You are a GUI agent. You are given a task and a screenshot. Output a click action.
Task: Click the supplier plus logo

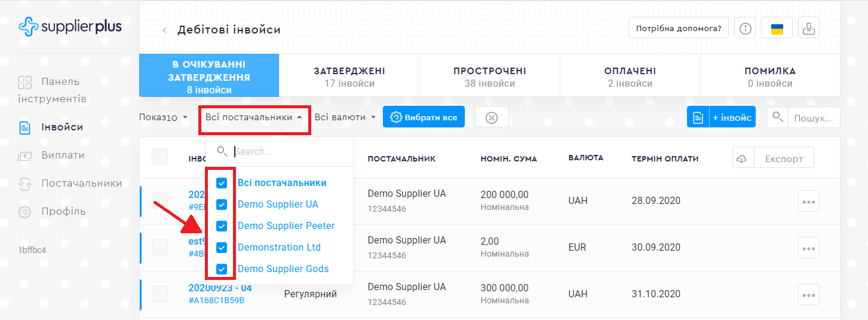click(70, 26)
